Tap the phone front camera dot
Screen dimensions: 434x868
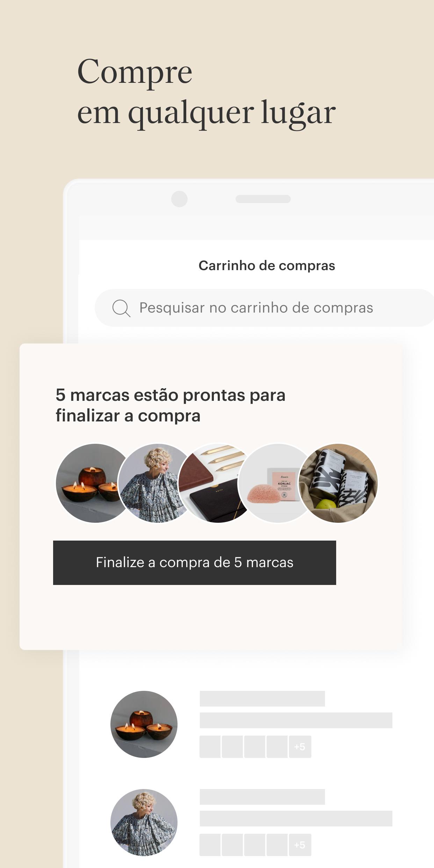179,199
